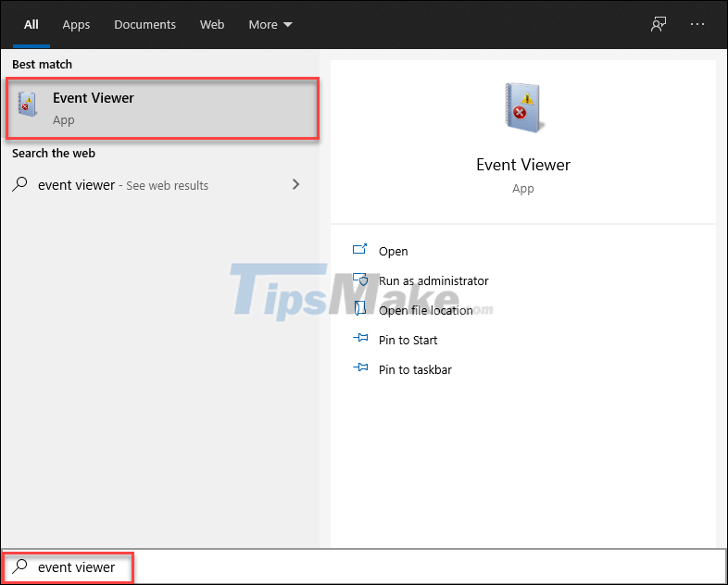Click the Open action icon
Image resolution: width=728 pixels, height=585 pixels.
[359, 249]
